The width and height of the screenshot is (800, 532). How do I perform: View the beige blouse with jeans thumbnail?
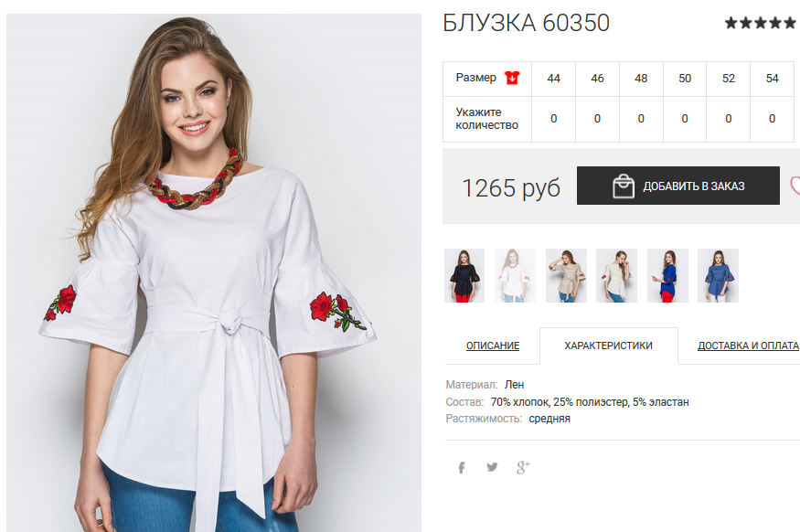tap(566, 275)
